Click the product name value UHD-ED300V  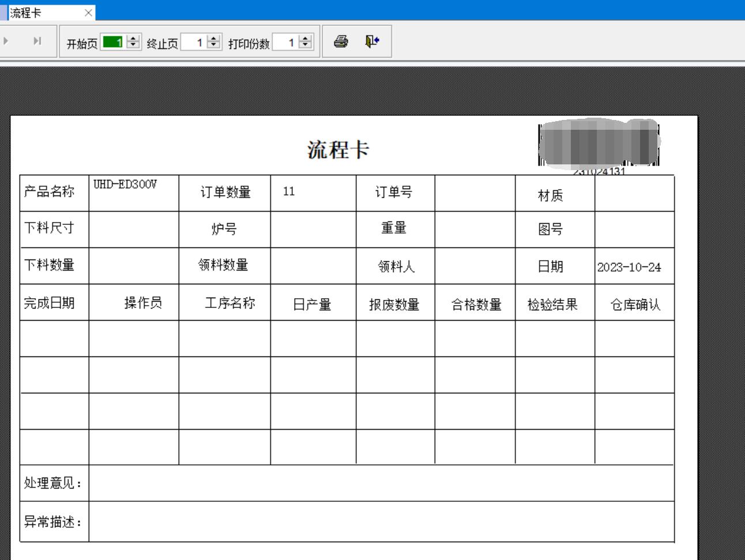[125, 185]
